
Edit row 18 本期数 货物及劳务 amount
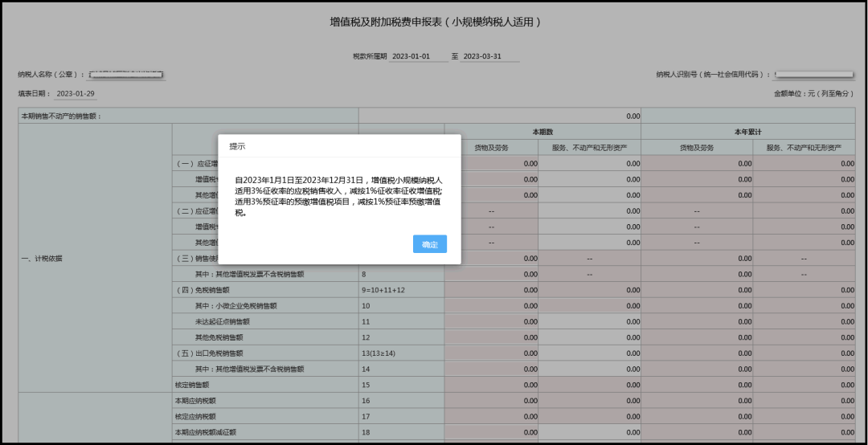(x=491, y=432)
